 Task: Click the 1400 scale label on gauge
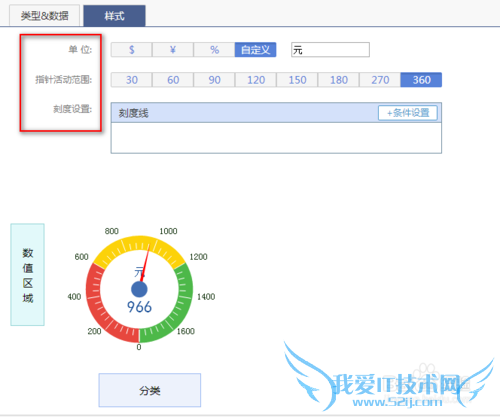(x=206, y=297)
